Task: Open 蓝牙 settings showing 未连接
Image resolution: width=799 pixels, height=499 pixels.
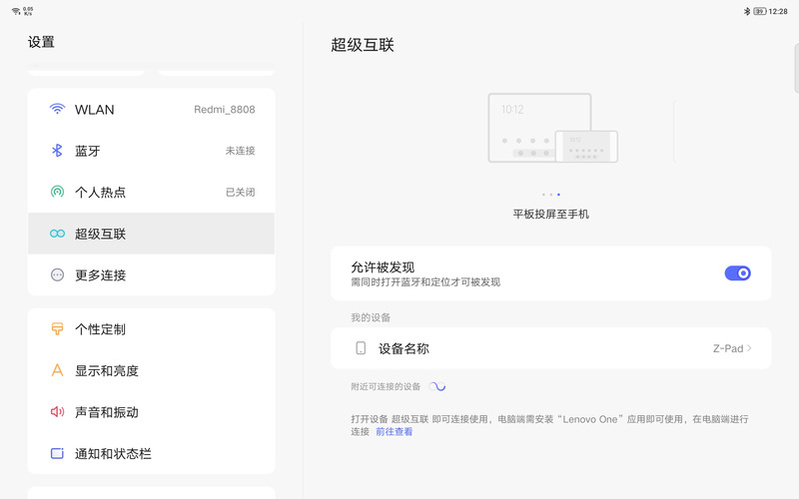Action: (151, 151)
